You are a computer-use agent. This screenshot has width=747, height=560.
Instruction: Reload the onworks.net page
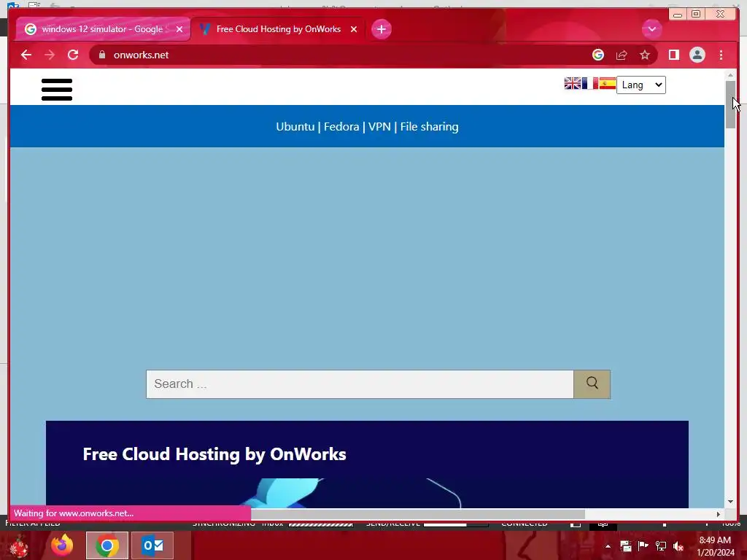[73, 55]
